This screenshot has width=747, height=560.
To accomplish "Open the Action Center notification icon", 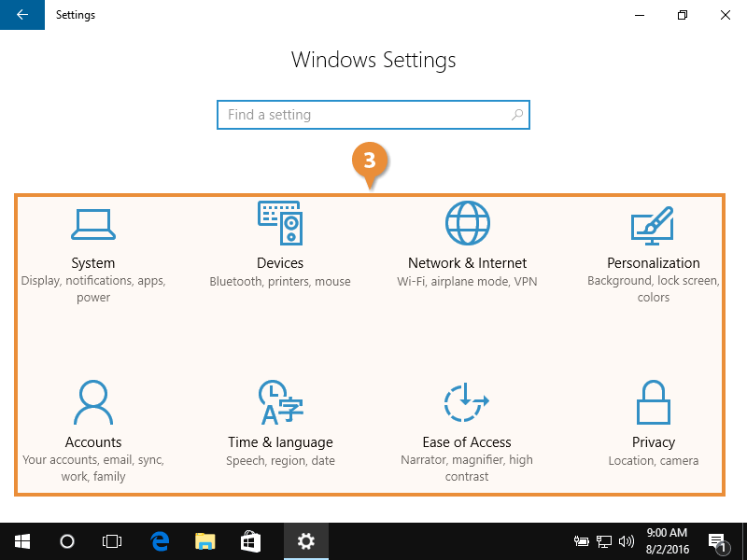I will (718, 542).
